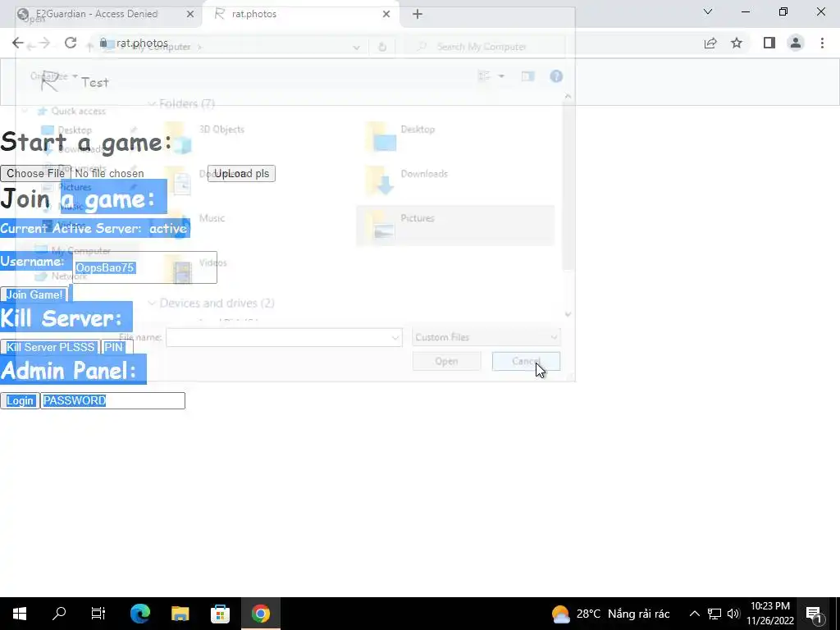Launch Microsoft Edge from the taskbar
840x630 pixels.
[x=139, y=614]
